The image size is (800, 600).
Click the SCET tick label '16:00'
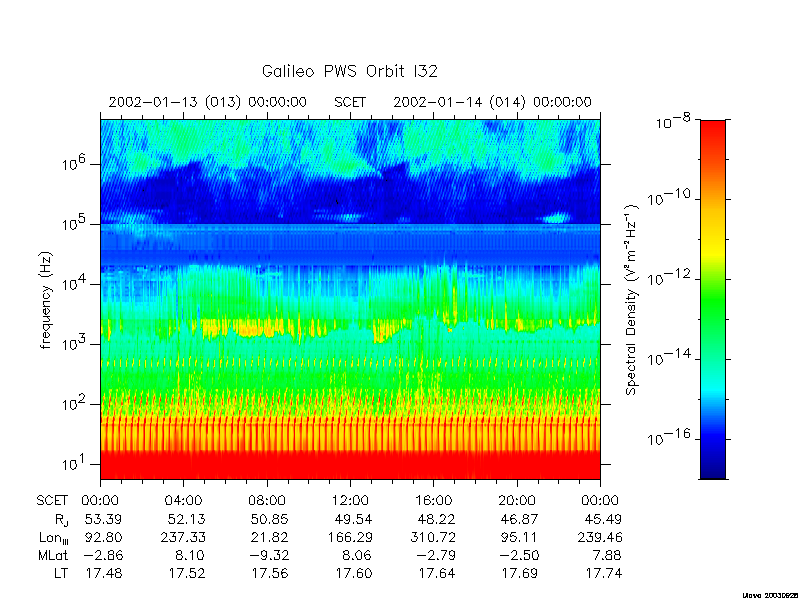[433, 501]
